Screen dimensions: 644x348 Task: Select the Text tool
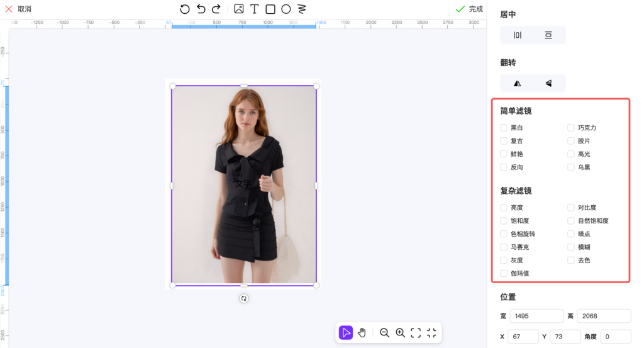[x=255, y=9]
